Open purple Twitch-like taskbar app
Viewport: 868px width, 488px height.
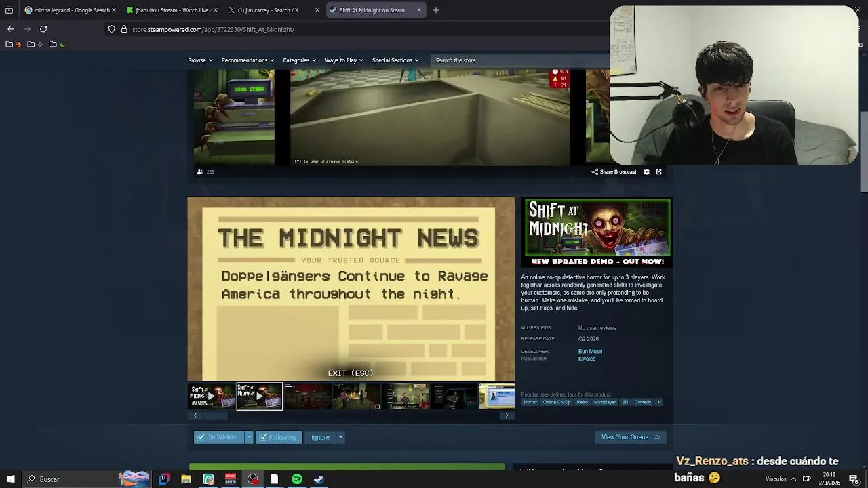(163, 479)
